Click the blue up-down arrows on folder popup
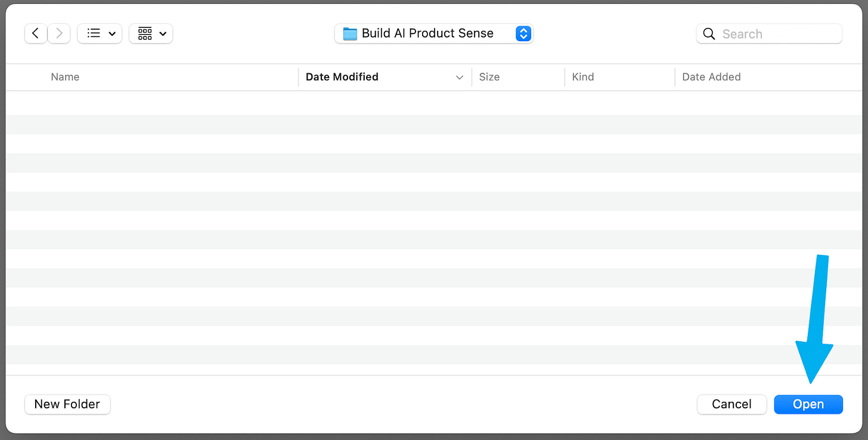This screenshot has height=440, width=868. (523, 34)
